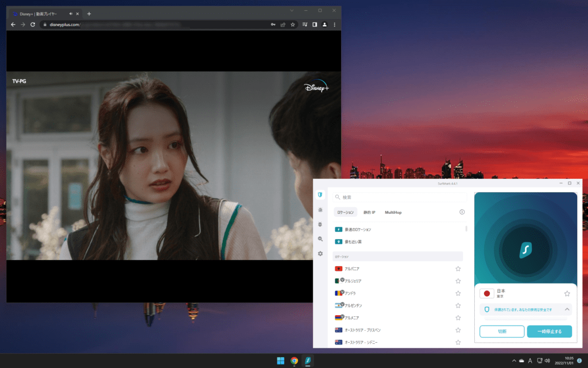Open Chrome side panel icon
Image resolution: width=588 pixels, height=368 pixels.
tap(315, 24)
